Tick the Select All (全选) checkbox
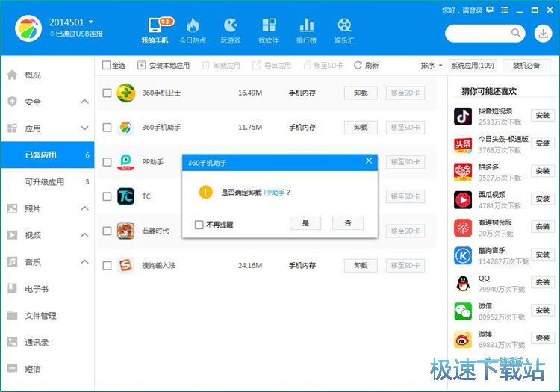This screenshot has height=392, width=560. click(107, 66)
